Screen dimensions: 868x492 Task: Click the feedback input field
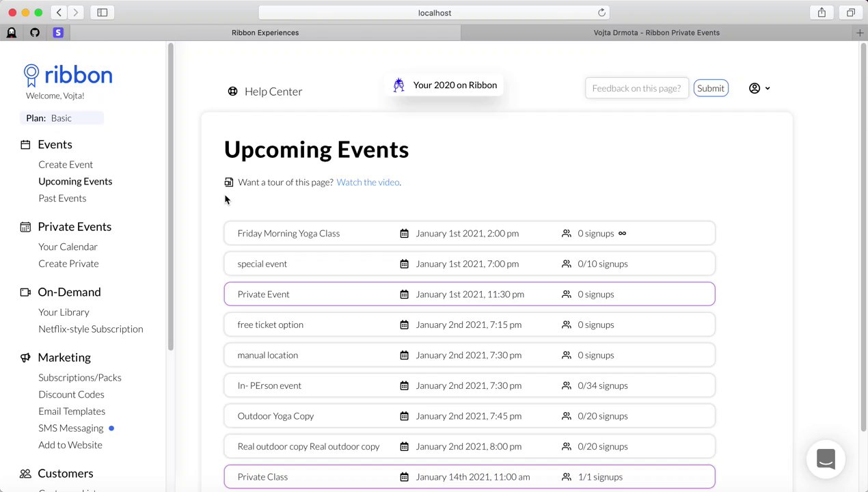pos(636,88)
